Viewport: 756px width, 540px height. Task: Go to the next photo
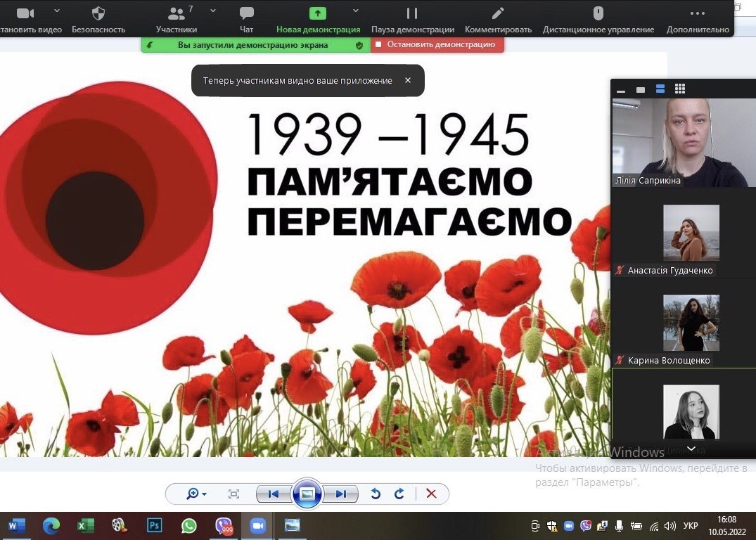[341, 494]
